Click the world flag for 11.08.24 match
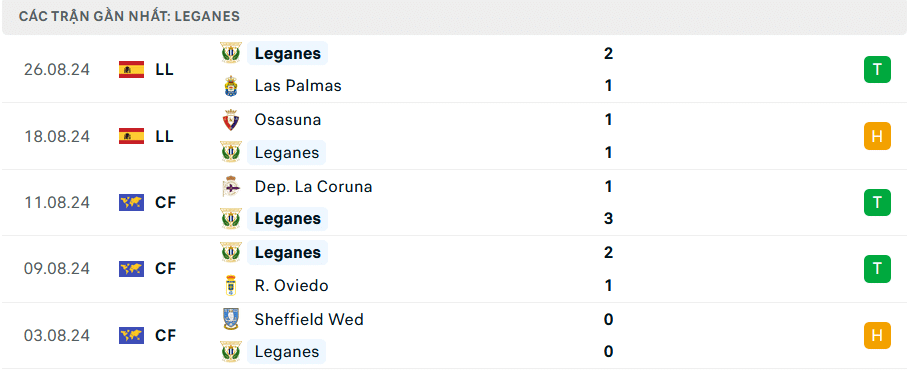Viewport: 907px width, 370px height. pyautogui.click(x=131, y=202)
